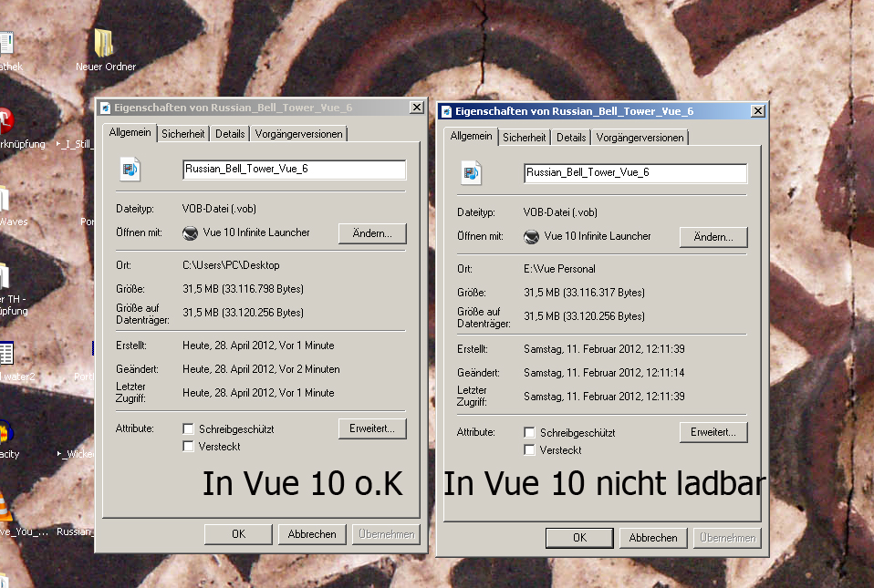Click Übernehmen in the E:\Vue Personal window
This screenshot has width=874, height=588.
(x=727, y=537)
